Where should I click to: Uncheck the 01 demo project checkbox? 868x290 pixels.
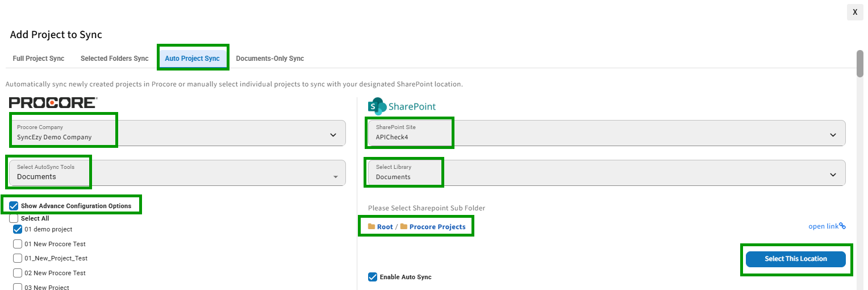point(18,229)
